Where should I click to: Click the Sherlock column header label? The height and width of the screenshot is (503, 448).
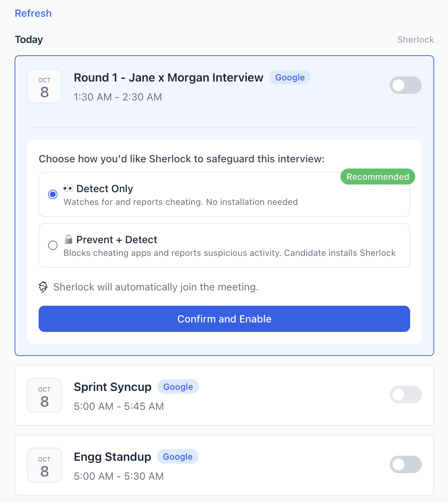[x=415, y=40]
